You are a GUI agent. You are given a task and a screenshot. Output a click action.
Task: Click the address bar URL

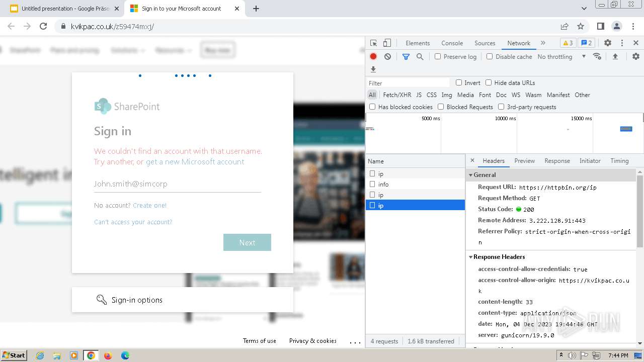(112, 26)
